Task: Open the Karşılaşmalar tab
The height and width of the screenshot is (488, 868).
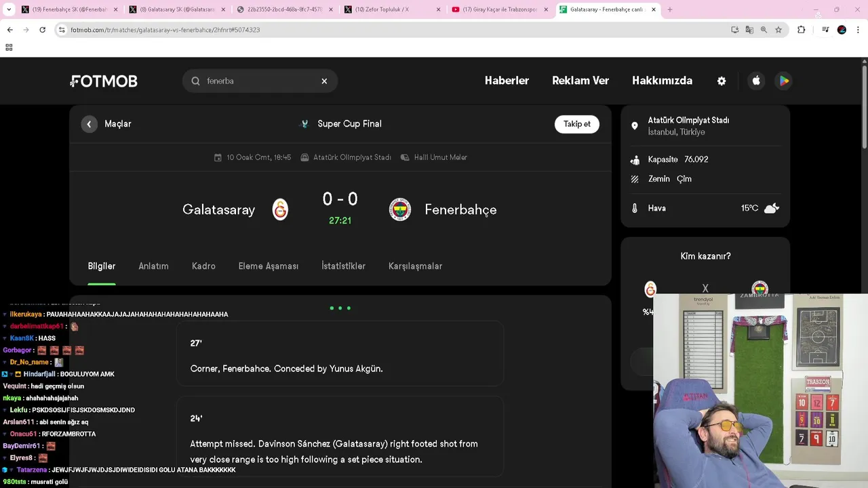Action: (x=415, y=266)
